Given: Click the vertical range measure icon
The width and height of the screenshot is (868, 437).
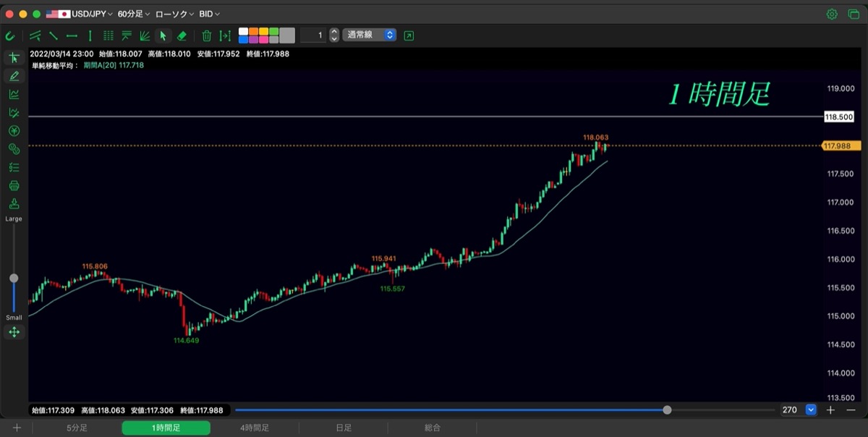Looking at the screenshot, I should coord(225,35).
